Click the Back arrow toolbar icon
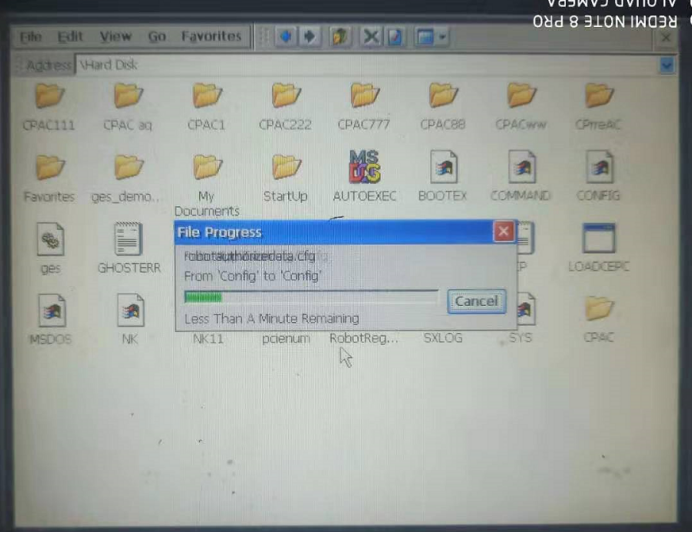The height and width of the screenshot is (533, 692). tap(286, 37)
